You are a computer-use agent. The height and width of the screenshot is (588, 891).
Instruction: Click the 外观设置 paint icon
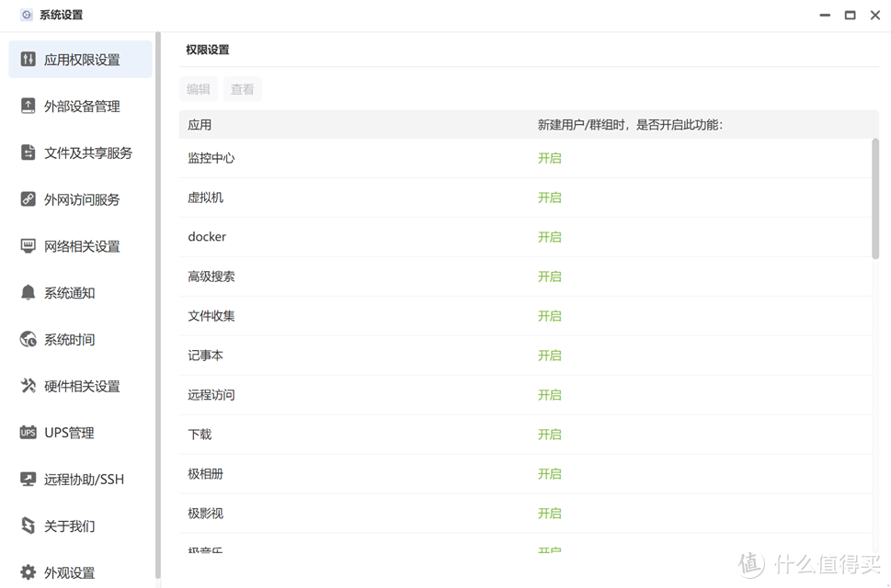pos(28,571)
